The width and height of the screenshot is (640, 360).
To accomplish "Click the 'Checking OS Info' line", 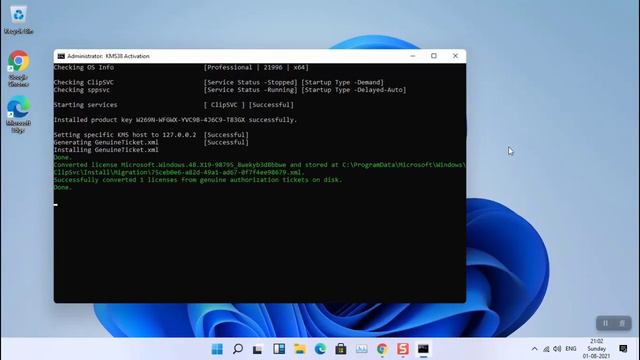I will 181,67.
